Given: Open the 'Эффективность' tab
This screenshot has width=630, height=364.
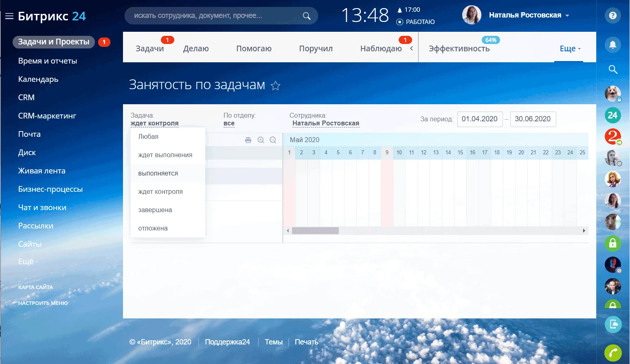Looking at the screenshot, I should (x=459, y=49).
